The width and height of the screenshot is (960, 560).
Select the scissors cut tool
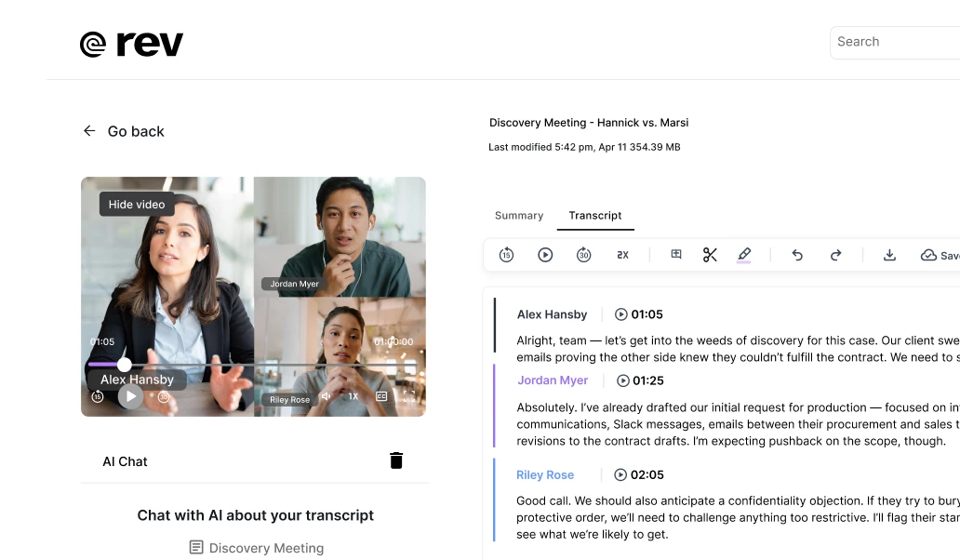(710, 255)
